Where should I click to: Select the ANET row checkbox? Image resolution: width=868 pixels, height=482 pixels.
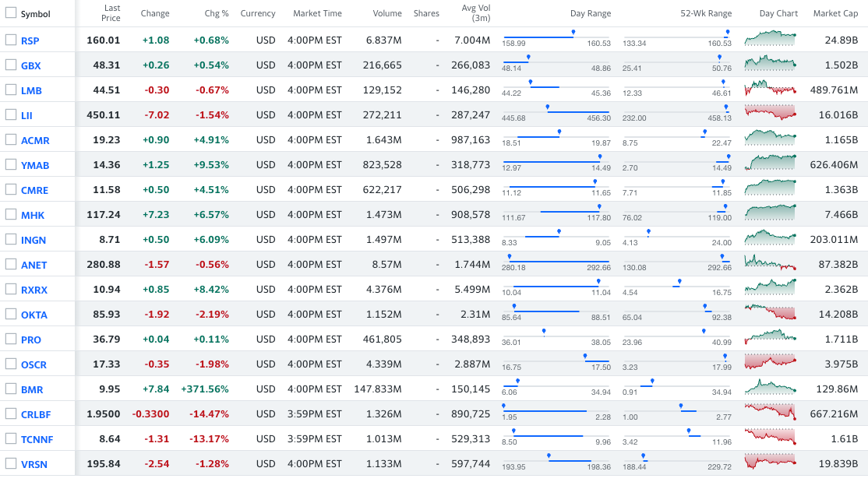point(10,264)
